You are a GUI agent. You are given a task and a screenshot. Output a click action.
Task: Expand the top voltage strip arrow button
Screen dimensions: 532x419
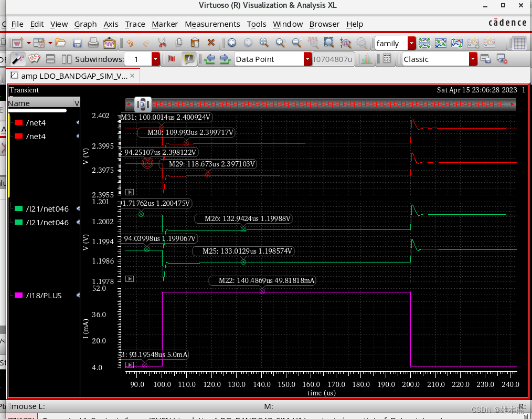tap(130, 192)
